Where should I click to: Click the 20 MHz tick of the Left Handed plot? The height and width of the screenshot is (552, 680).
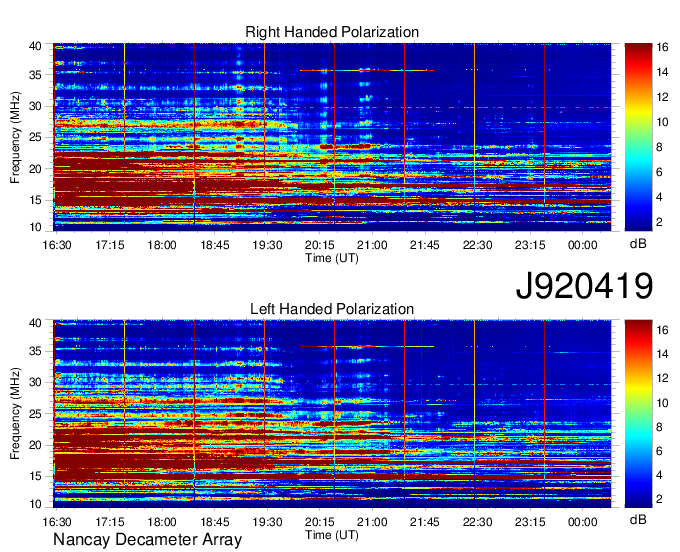pyautogui.click(x=35, y=445)
